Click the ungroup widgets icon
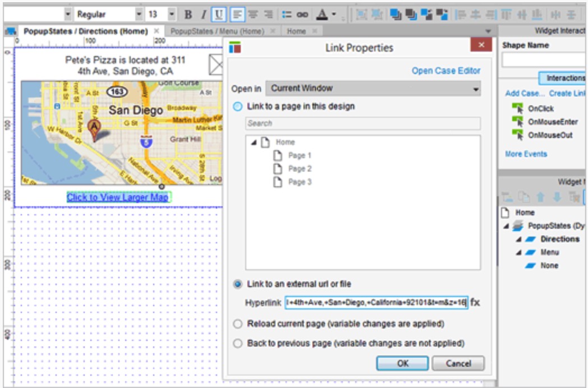This screenshot has height=388, width=588. coord(376,15)
